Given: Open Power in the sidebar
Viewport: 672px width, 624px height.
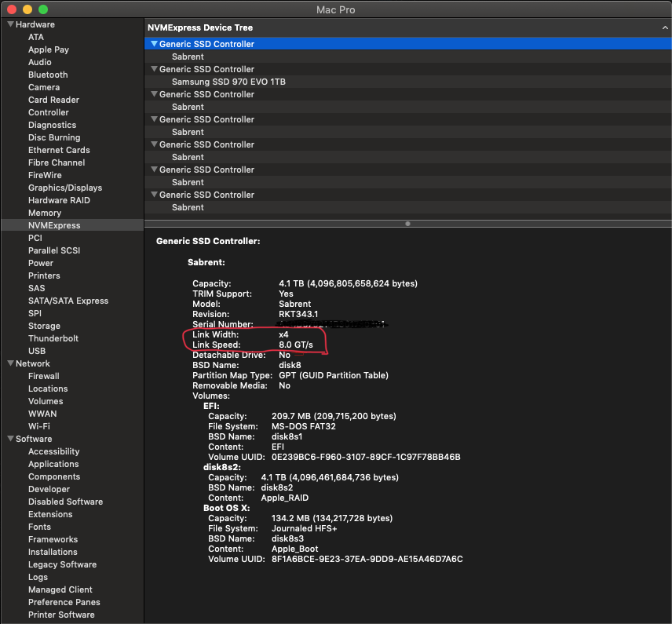Looking at the screenshot, I should [x=41, y=263].
